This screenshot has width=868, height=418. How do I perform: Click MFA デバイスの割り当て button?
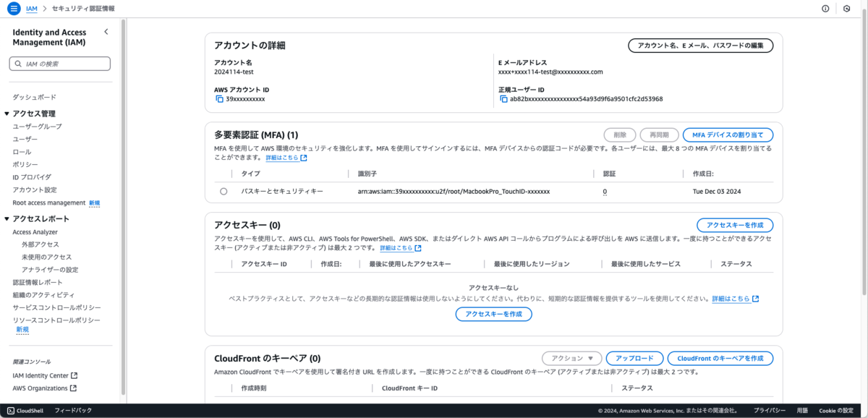[x=728, y=135]
